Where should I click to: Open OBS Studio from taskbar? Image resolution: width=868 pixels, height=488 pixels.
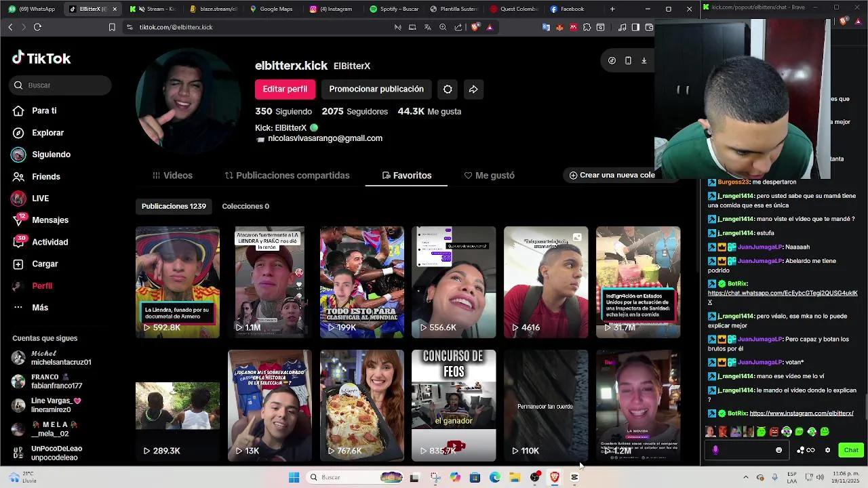[535, 477]
